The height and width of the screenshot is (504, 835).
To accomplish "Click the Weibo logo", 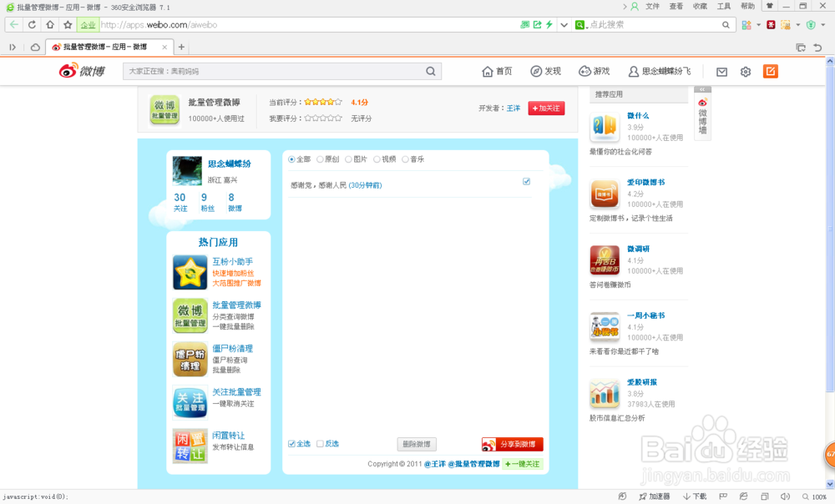I will (x=82, y=70).
